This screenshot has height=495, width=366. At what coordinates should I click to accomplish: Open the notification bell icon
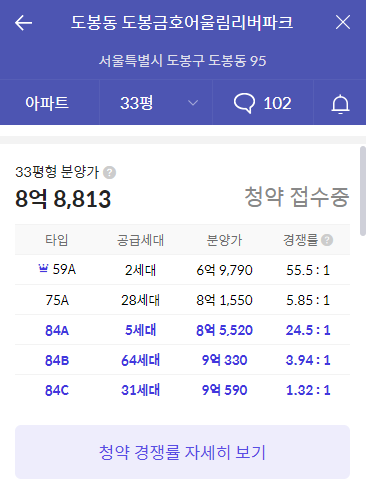tap(340, 104)
